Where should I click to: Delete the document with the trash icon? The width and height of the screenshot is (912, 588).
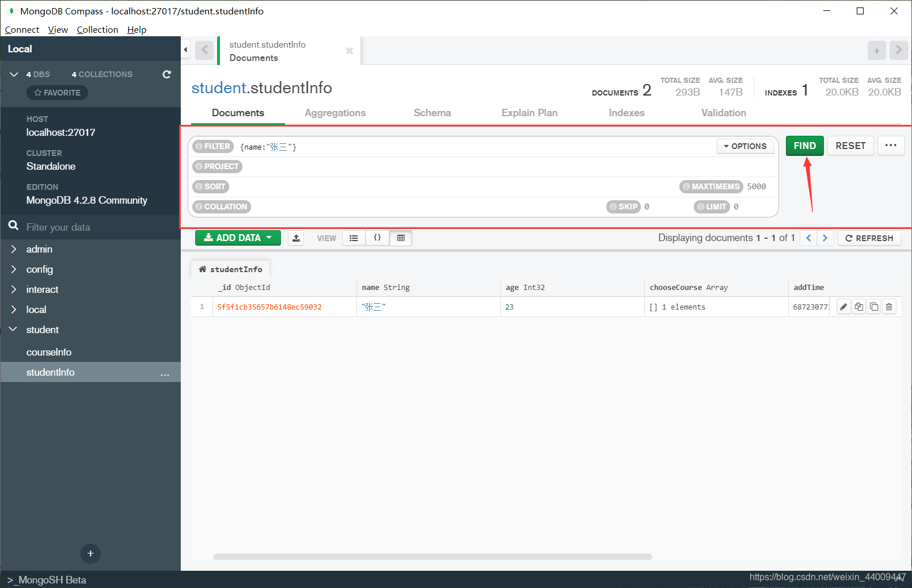click(x=889, y=307)
